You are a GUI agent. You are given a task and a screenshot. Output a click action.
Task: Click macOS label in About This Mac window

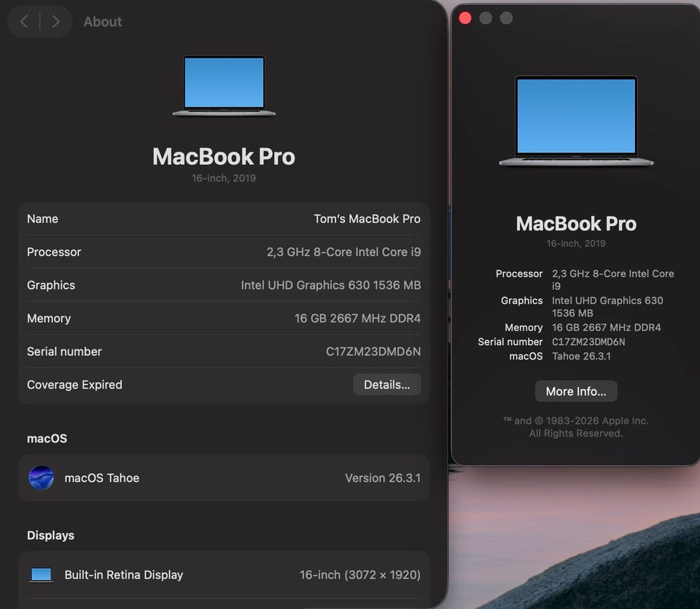526,356
